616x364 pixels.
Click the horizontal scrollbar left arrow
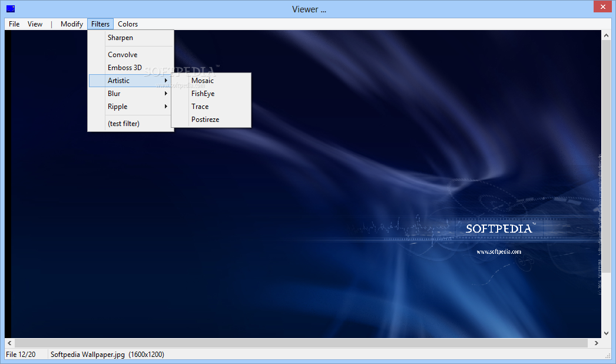click(x=9, y=343)
